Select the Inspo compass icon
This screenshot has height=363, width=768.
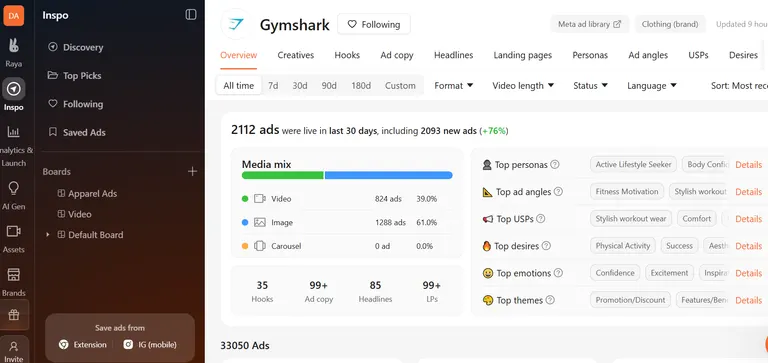pyautogui.click(x=14, y=89)
